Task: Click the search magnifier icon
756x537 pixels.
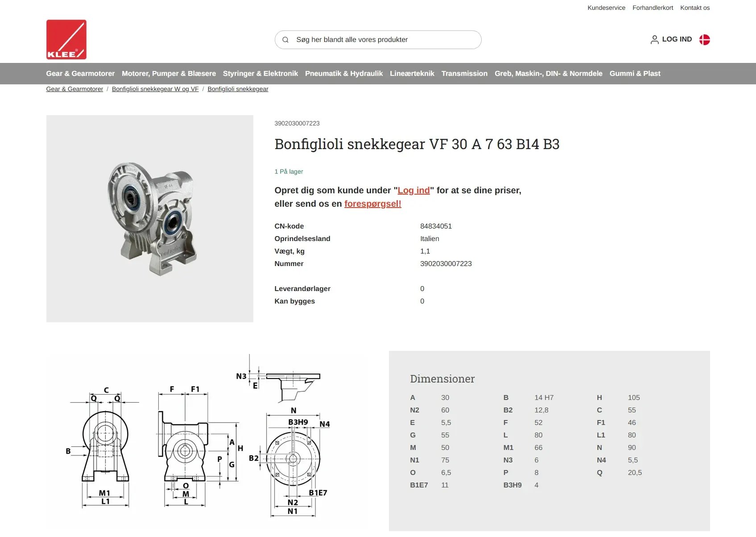Action: (285, 40)
